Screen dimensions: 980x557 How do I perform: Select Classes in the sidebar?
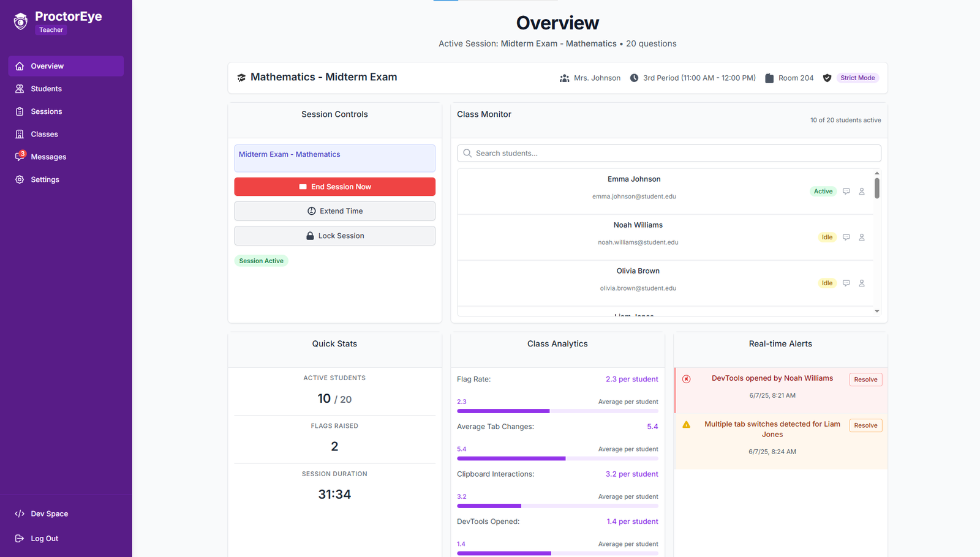click(x=43, y=133)
